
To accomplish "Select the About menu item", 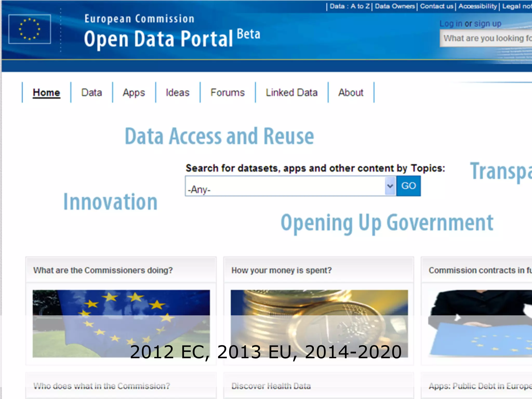I will (x=351, y=93).
